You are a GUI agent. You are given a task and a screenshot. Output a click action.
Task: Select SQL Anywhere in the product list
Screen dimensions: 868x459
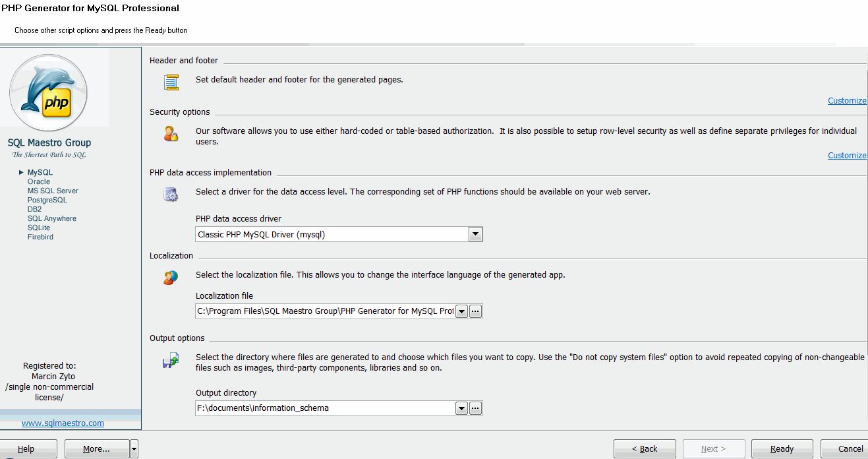[x=52, y=218]
